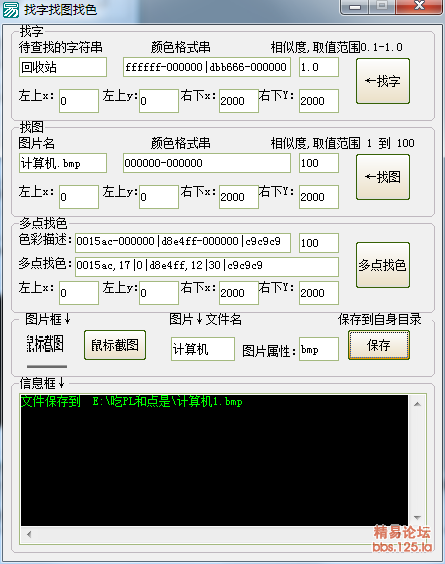Click the 鼠标截图 picture box thumbnail

(x=47, y=351)
